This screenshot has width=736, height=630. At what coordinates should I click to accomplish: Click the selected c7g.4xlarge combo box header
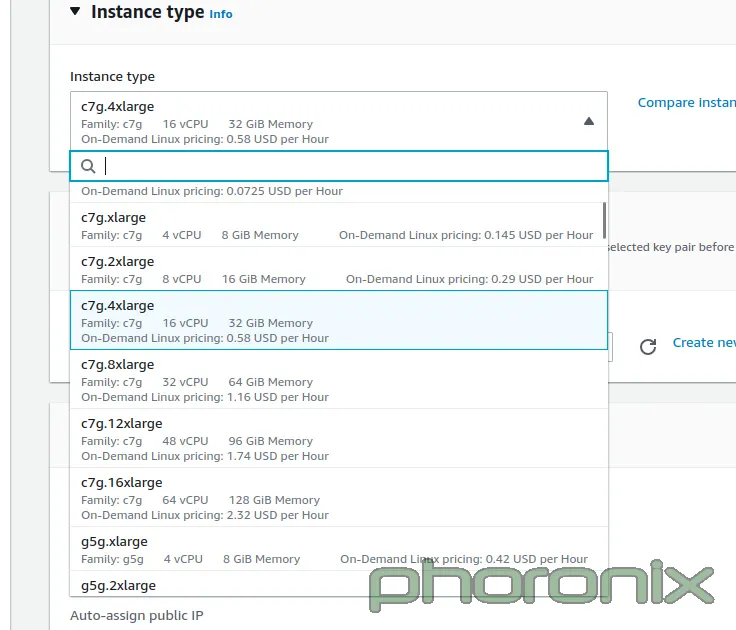click(x=339, y=121)
